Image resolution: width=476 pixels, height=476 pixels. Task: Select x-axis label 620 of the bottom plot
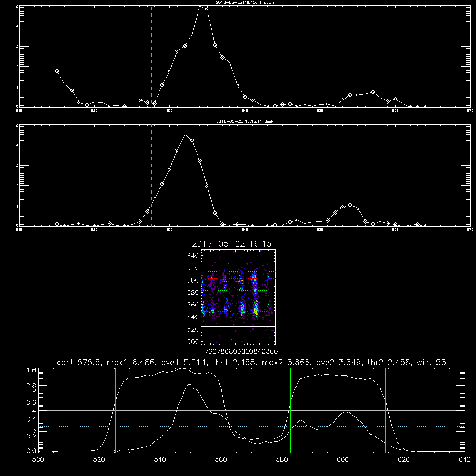coord(404,459)
